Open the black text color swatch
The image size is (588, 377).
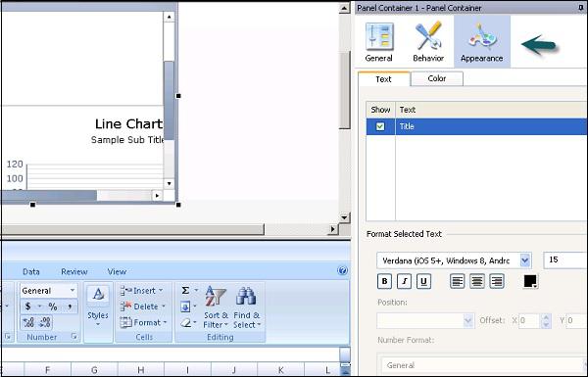click(x=530, y=281)
